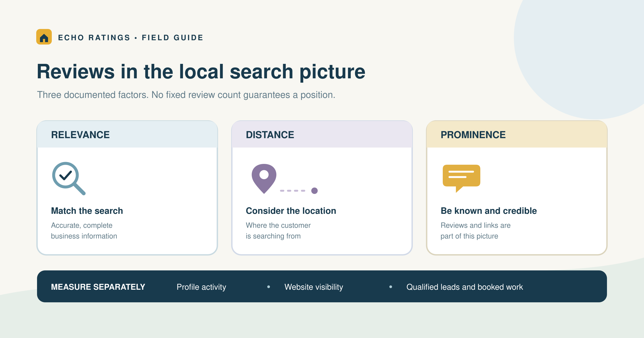Click the 'Be known and credible' heading
The width and height of the screenshot is (644, 338).
click(489, 211)
